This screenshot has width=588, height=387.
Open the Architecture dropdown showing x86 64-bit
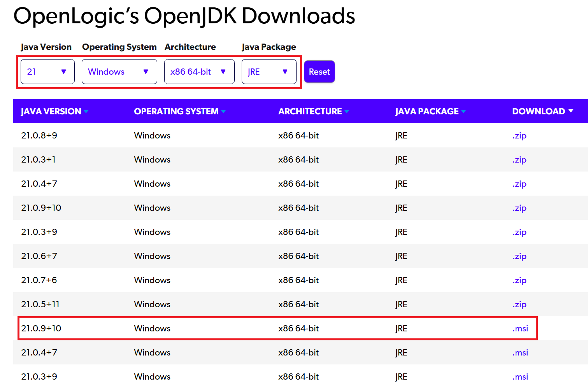tap(199, 72)
